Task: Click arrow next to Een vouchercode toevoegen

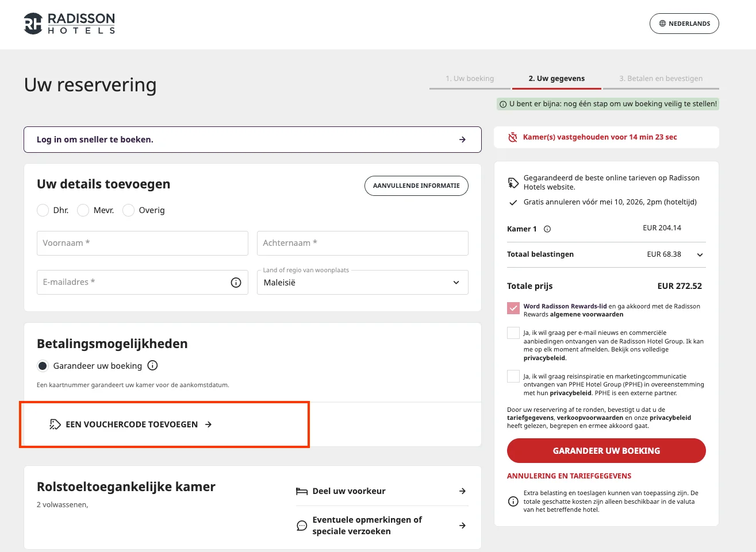Action: click(209, 424)
